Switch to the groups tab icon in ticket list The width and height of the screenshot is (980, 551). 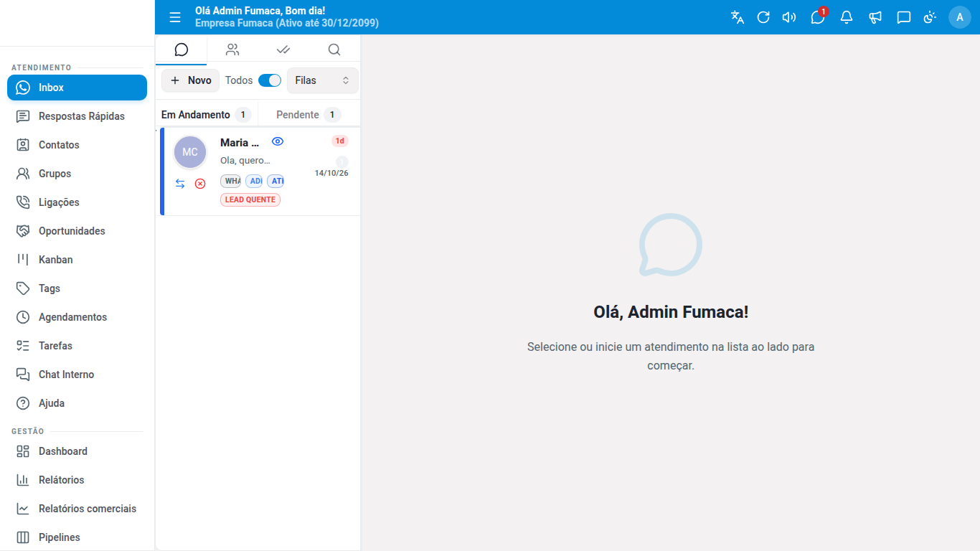coord(232,50)
